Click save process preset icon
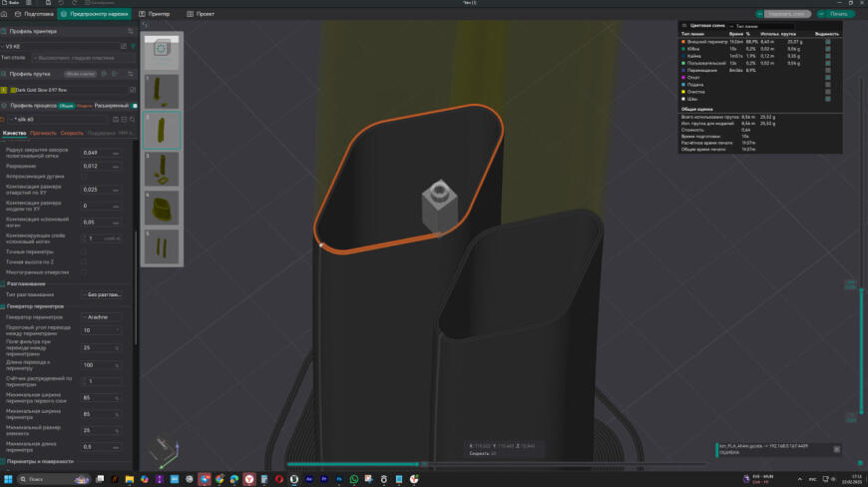 tap(116, 119)
